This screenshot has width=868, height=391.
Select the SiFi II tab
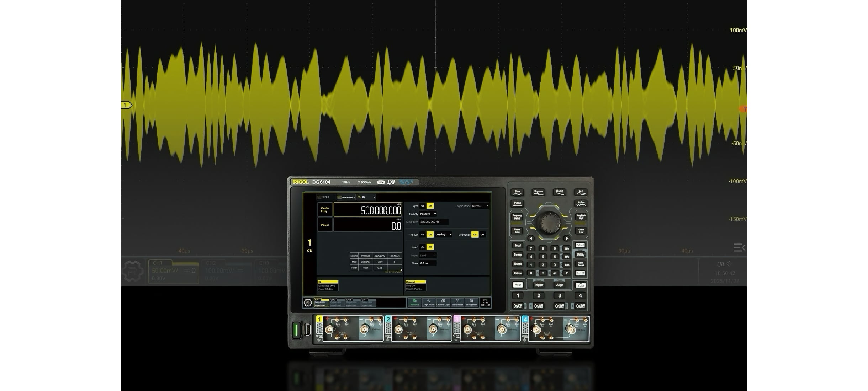click(325, 197)
